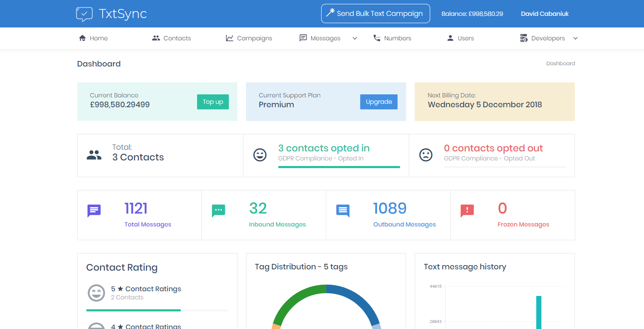644x329 pixels.
Task: Select the Home icon in navigation
Action: [x=82, y=38]
